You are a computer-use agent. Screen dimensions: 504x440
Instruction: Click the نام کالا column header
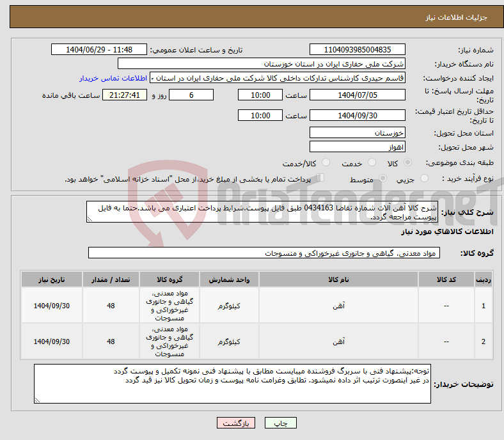tap(338, 279)
